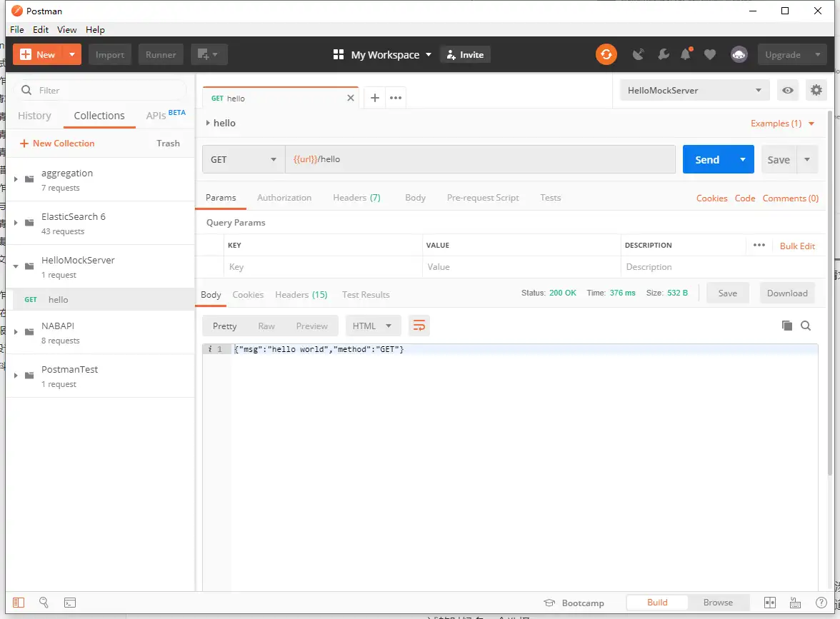Copy response body to clipboard

(x=786, y=326)
